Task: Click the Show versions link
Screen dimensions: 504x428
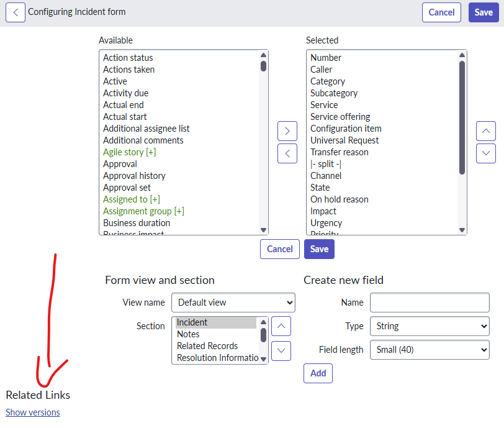Action: pos(33,412)
